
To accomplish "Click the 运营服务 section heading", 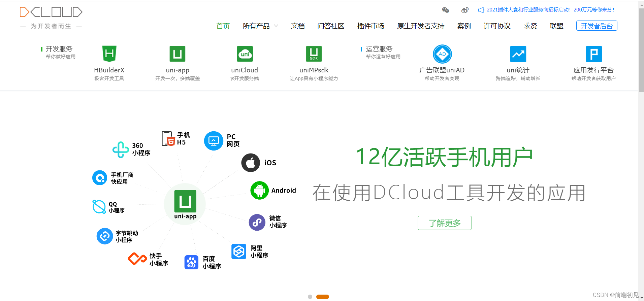I will pyautogui.click(x=379, y=49).
